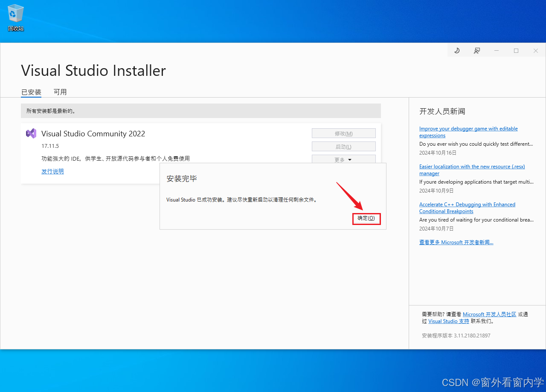Open 'Accelerate C++ Debugging' news link
The image size is (546, 392).
tap(467, 208)
